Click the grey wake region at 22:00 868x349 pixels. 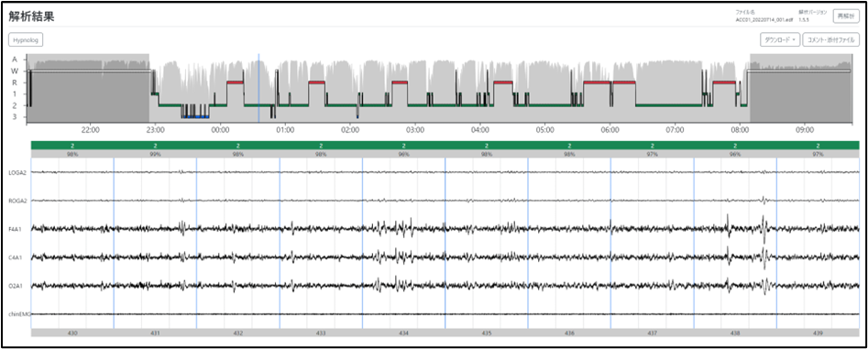pyautogui.click(x=90, y=89)
